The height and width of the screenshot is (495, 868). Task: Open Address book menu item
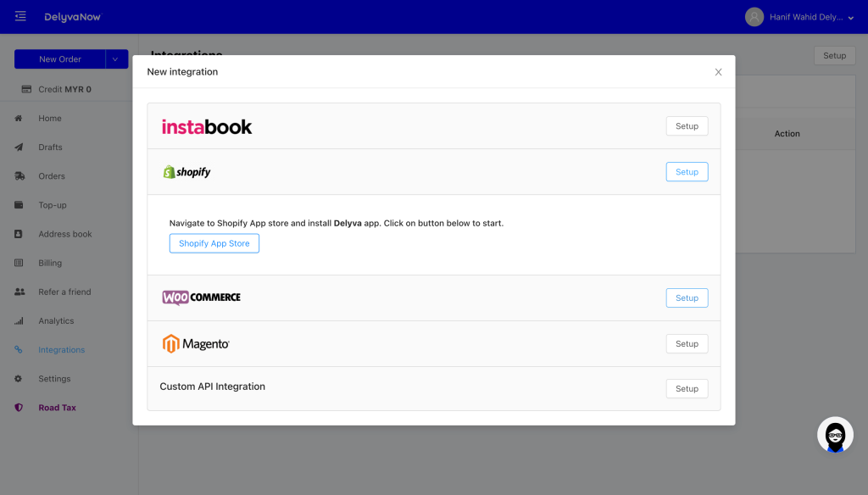tap(65, 234)
